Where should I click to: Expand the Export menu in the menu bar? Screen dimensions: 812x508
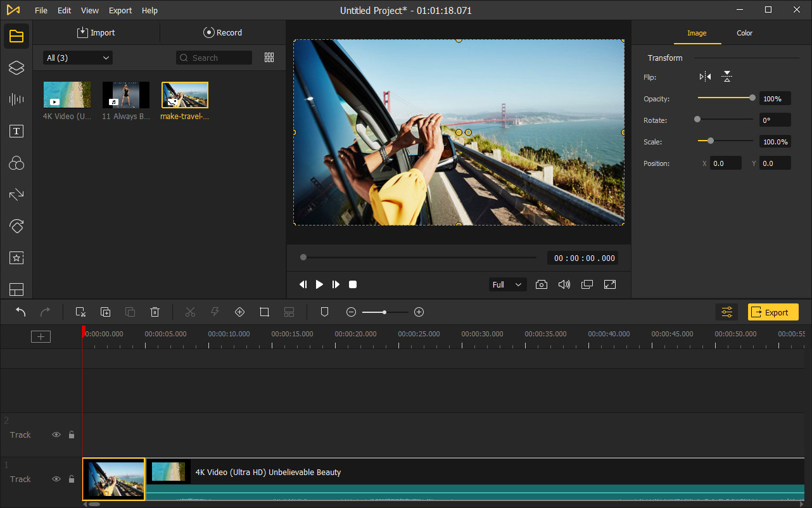(x=120, y=10)
